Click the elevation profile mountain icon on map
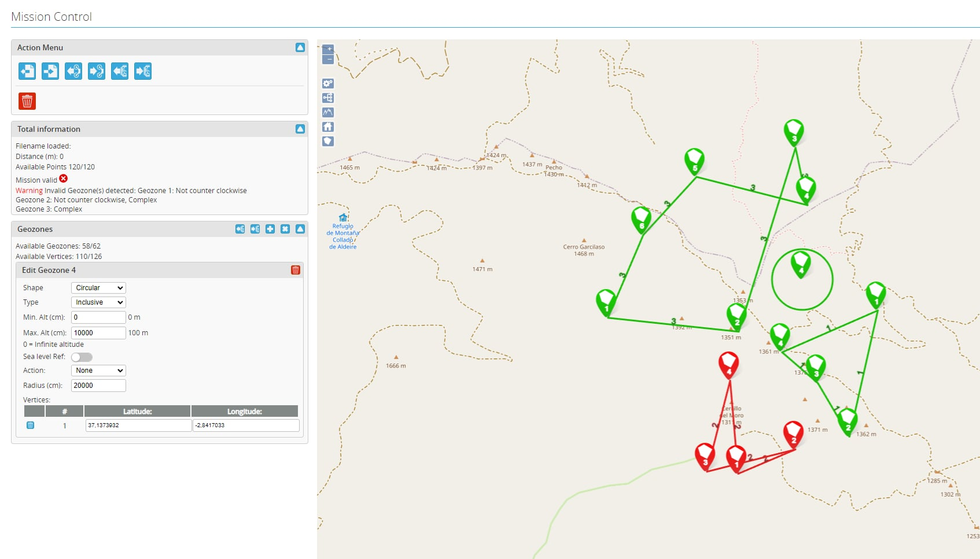The image size is (980, 559). click(x=328, y=112)
